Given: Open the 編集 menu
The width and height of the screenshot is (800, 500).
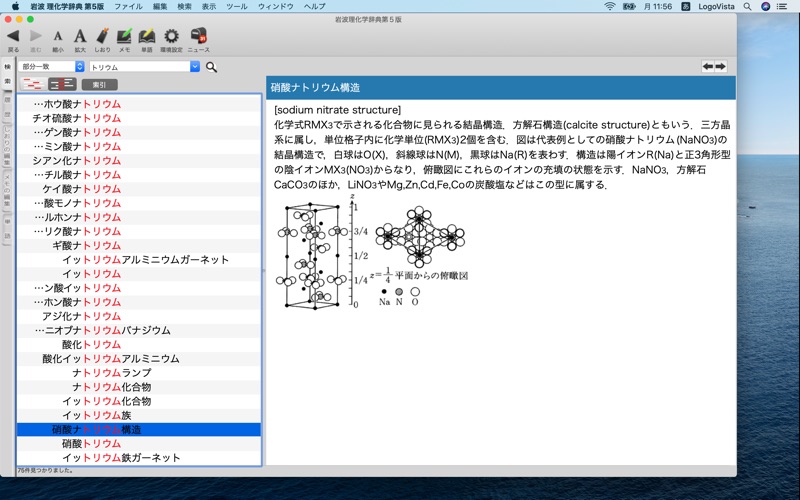Looking at the screenshot, I should (x=160, y=7).
